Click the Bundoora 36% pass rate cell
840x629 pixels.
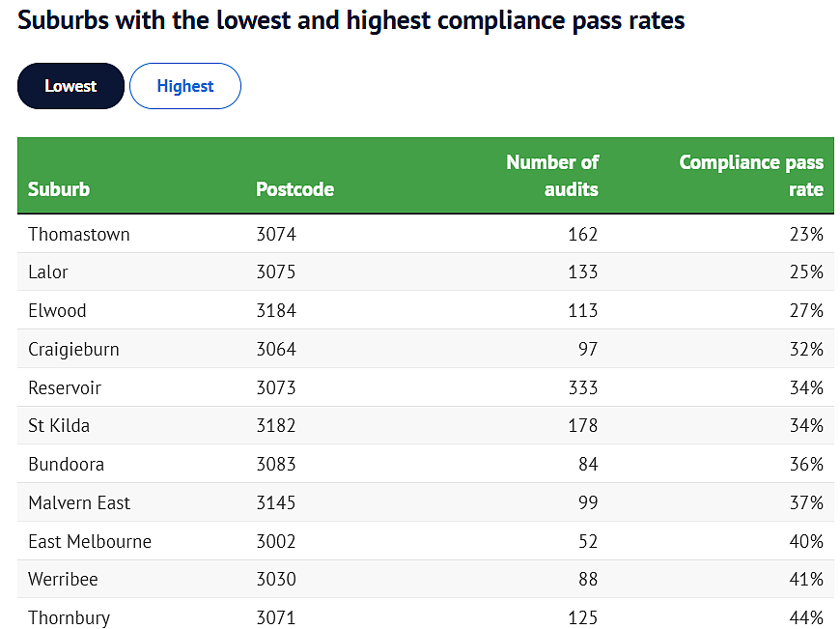pos(806,464)
